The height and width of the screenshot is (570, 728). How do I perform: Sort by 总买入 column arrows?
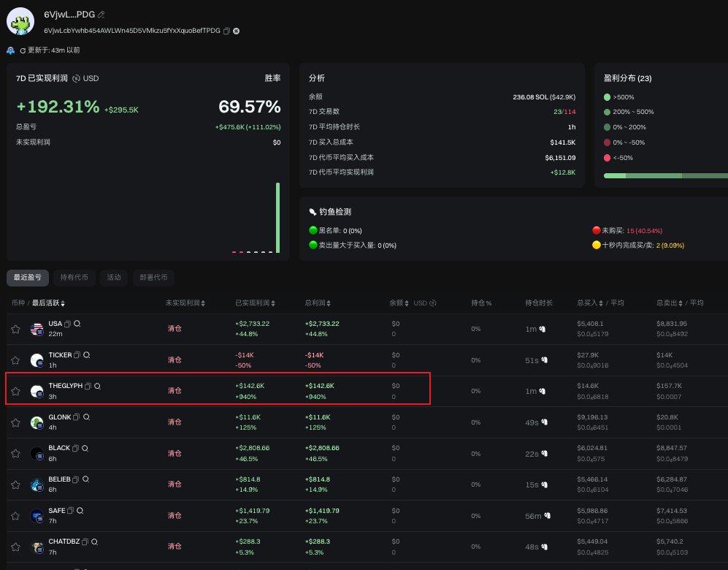pyautogui.click(x=601, y=303)
